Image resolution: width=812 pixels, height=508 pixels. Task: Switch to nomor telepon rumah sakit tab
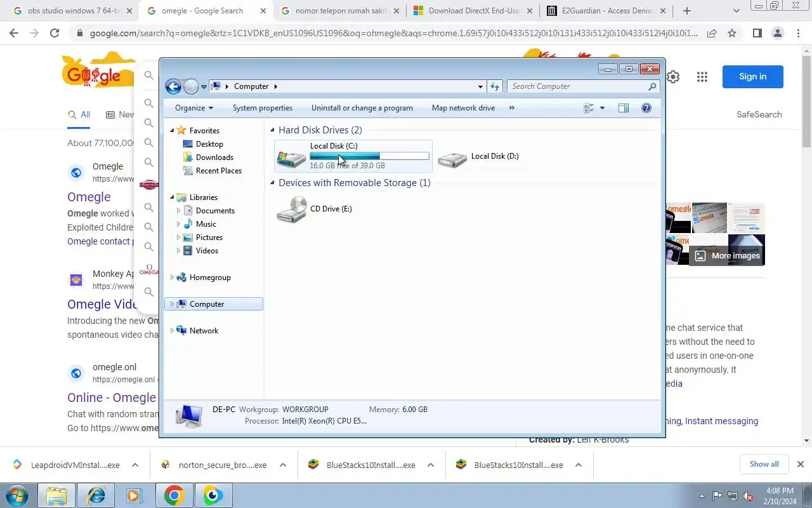[x=340, y=11]
